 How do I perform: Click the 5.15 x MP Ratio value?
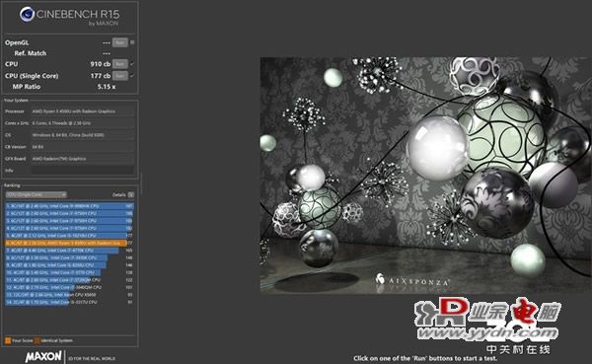[107, 87]
